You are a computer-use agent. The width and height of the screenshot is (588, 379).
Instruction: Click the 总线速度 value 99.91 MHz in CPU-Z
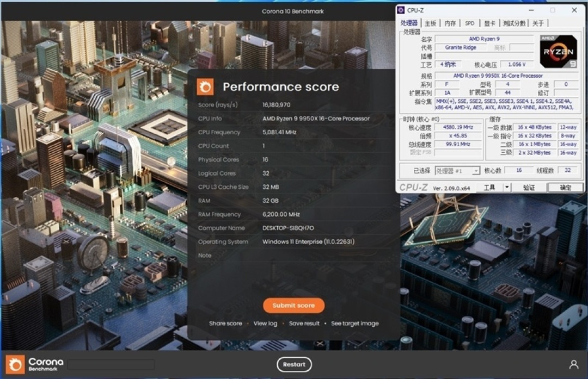[458, 144]
